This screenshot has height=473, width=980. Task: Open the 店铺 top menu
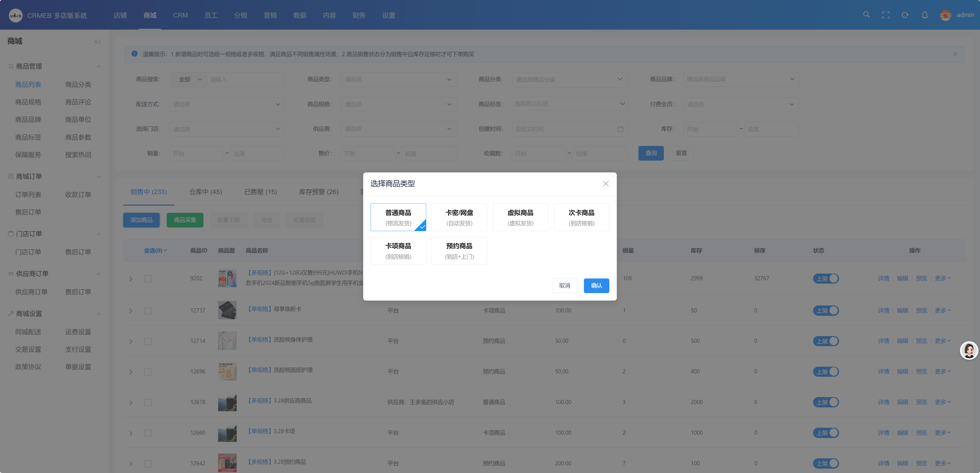pyautogui.click(x=120, y=15)
